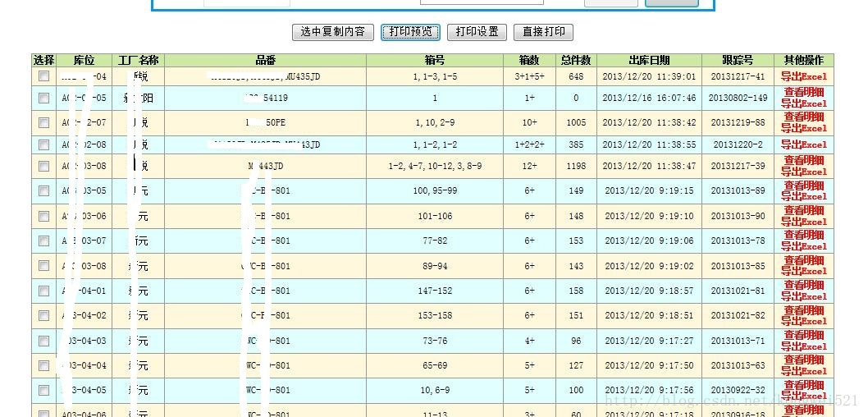This screenshot has height=417, width=868.
Task: Tick the checkbox for tracking number 20130802-149
Action: (x=43, y=98)
